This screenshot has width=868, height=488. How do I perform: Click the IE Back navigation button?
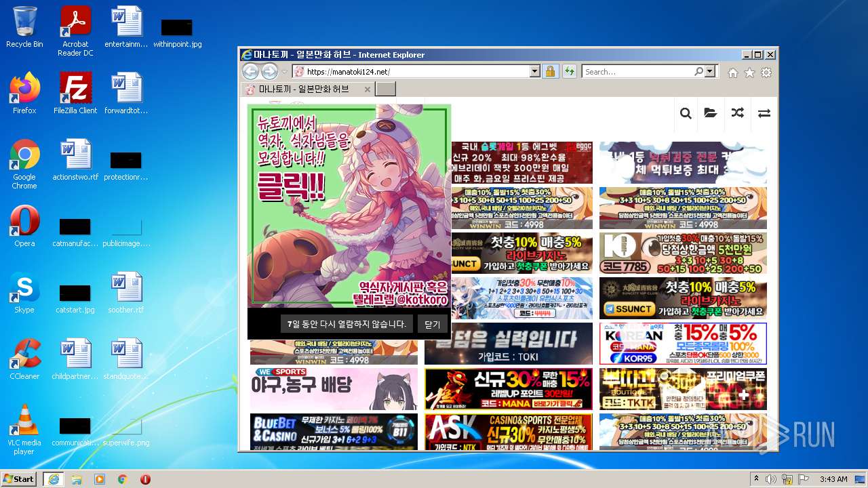(x=250, y=71)
